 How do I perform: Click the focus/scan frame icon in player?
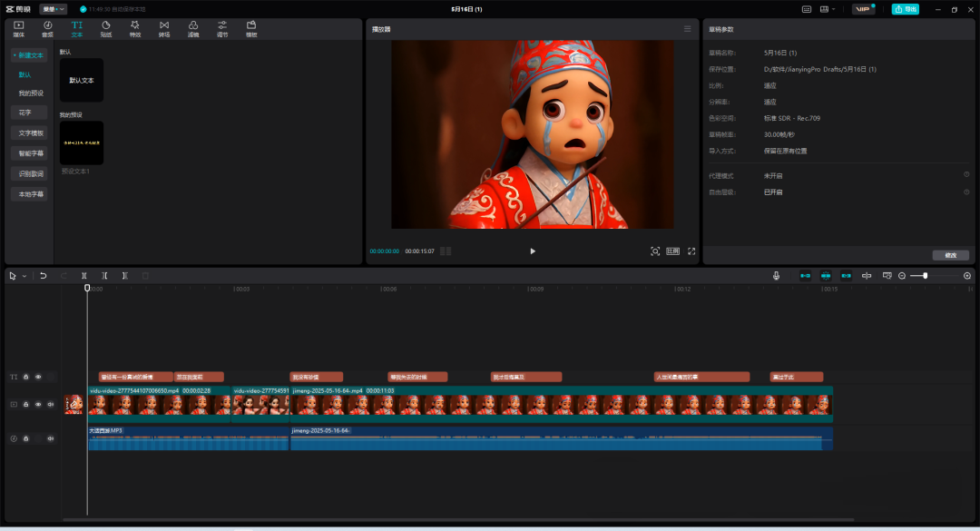[655, 251]
